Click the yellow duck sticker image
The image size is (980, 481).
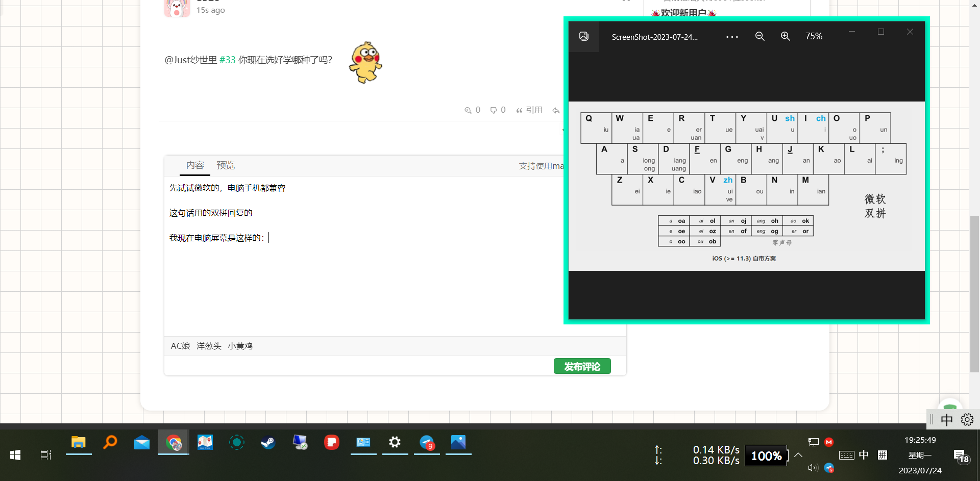(365, 62)
